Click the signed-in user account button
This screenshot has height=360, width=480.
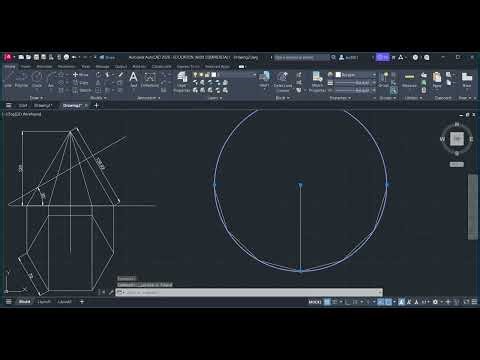click(x=348, y=57)
